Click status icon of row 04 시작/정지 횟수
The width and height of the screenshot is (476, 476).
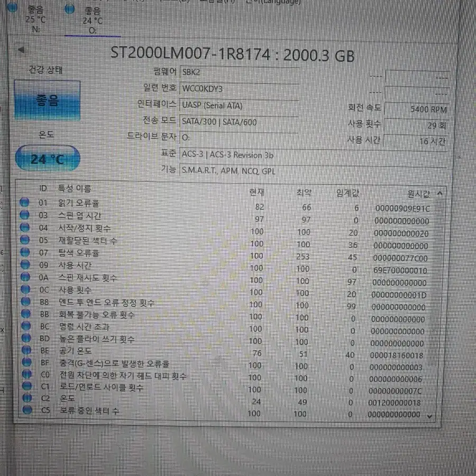click(24, 227)
